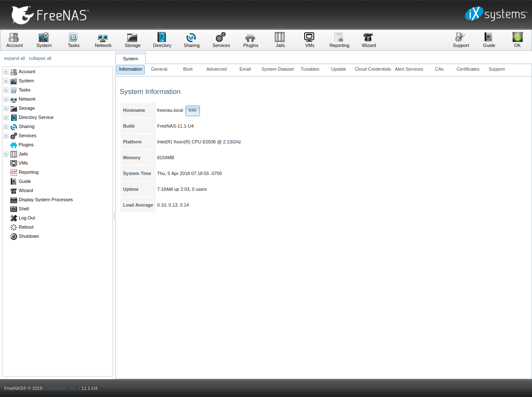Click the Support icon at top right
Image resolution: width=532 pixels, height=397 pixels.
tap(461, 39)
